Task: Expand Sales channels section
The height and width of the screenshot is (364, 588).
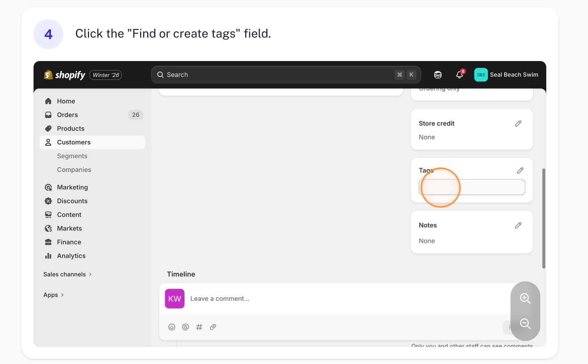Action: coord(67,274)
